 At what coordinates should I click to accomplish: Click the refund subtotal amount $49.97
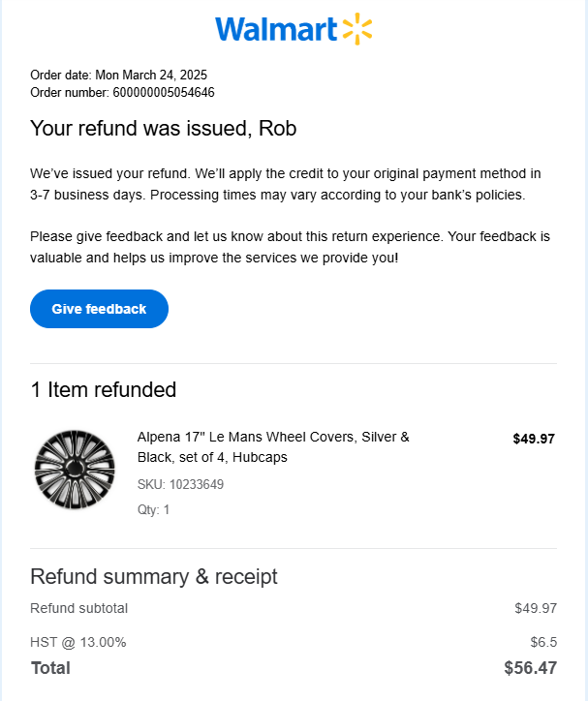pos(536,608)
